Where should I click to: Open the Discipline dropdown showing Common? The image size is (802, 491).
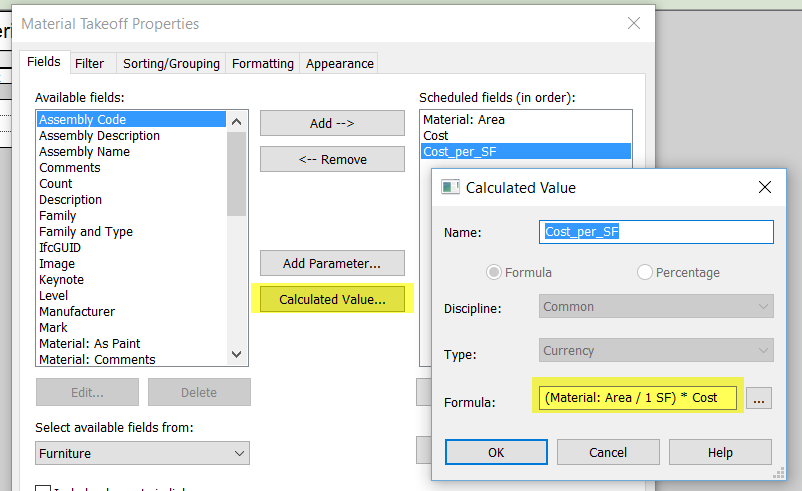tap(656, 306)
